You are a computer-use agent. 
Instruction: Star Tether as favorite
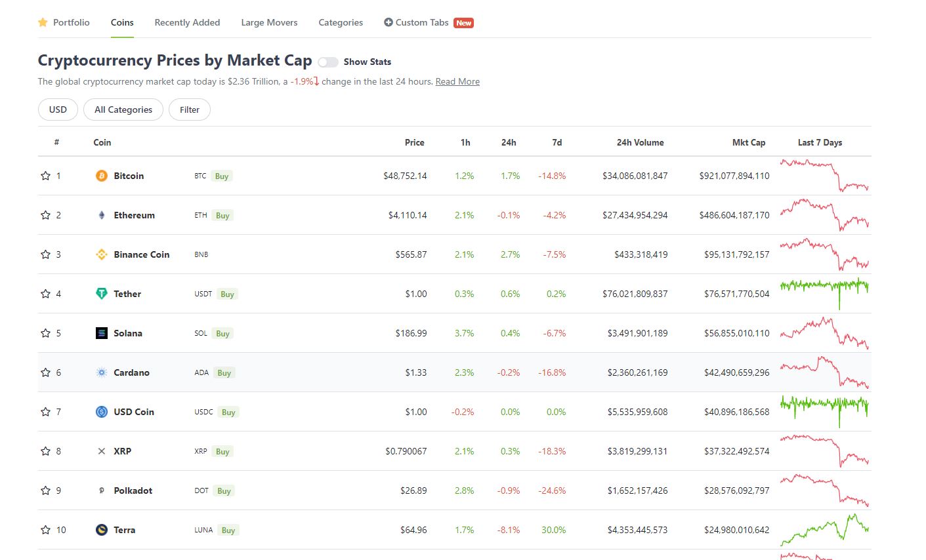click(x=45, y=294)
